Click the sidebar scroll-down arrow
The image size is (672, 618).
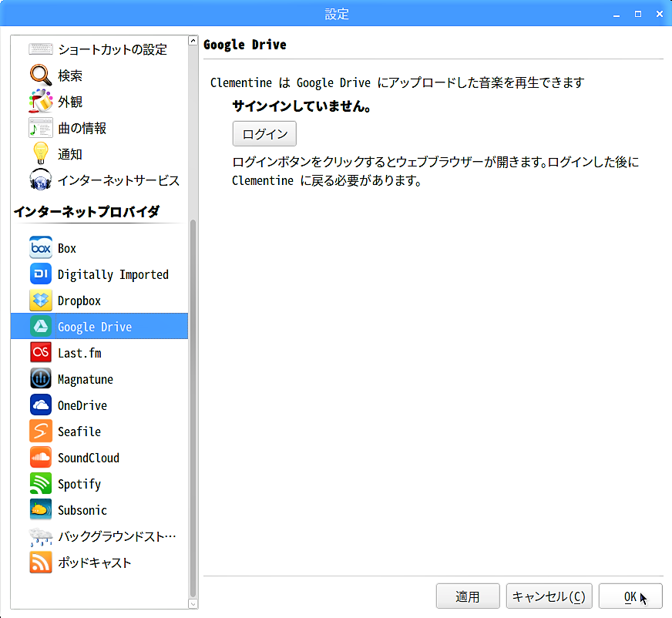click(193, 604)
